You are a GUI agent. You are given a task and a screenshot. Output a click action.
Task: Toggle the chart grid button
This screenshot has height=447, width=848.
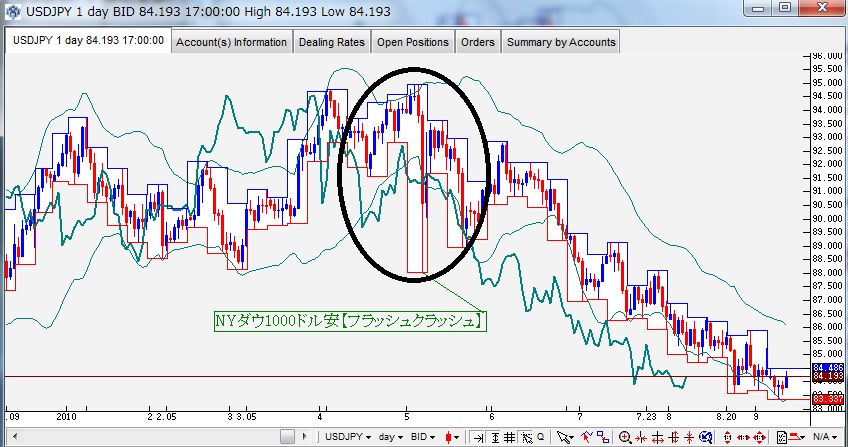tap(509, 437)
